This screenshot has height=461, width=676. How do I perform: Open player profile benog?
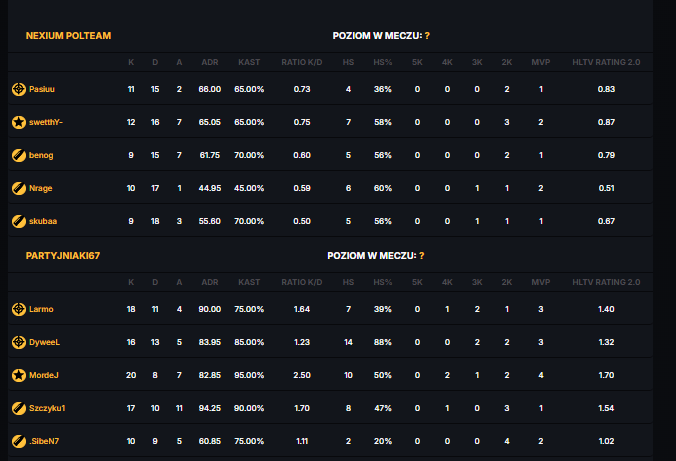[x=41, y=155]
